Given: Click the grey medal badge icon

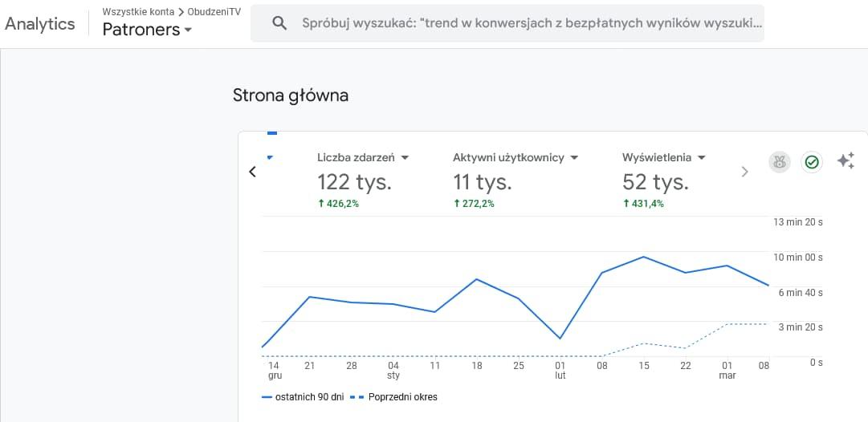Looking at the screenshot, I should pos(780,162).
